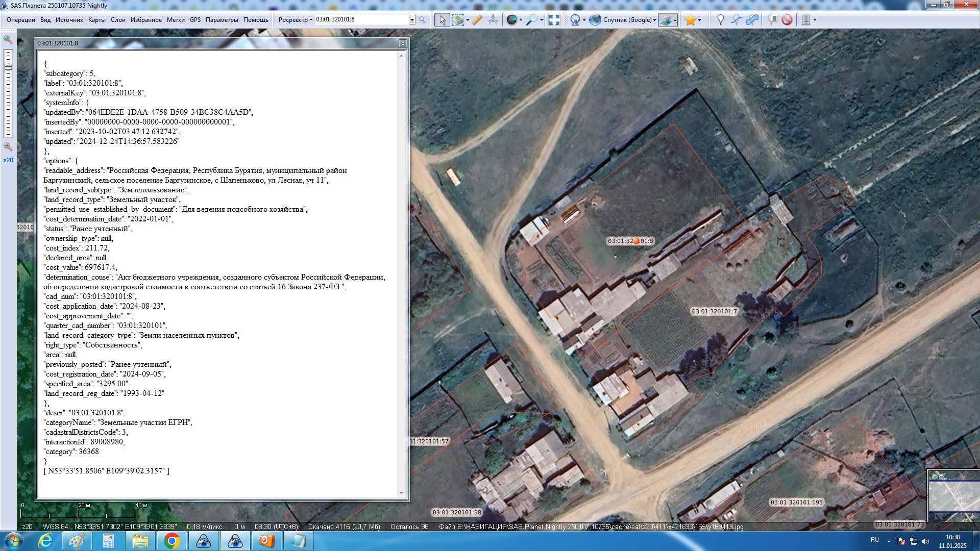Click the search magnifier button
This screenshot has height=551, width=980.
click(x=422, y=20)
